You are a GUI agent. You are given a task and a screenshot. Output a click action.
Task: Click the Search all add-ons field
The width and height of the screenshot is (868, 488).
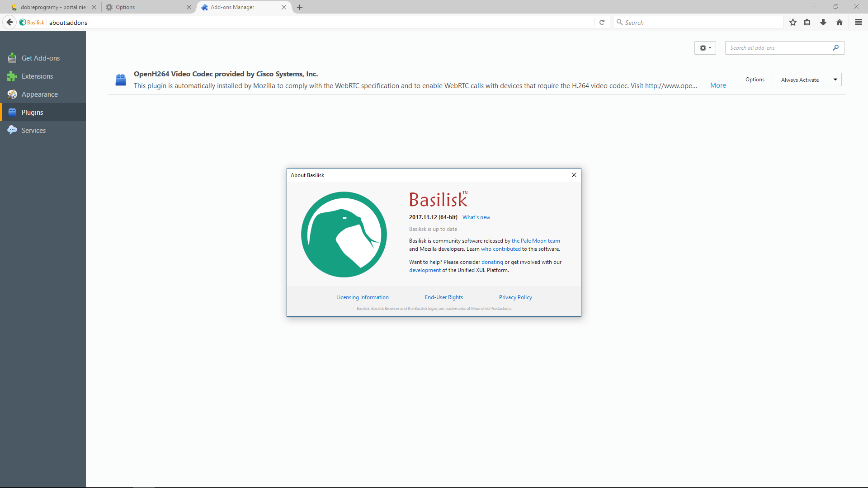coord(778,48)
